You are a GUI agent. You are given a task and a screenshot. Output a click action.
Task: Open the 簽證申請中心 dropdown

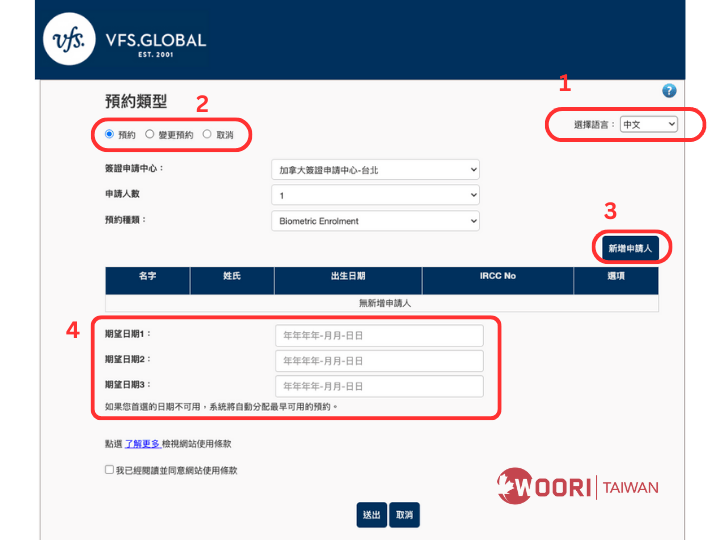pyautogui.click(x=375, y=170)
